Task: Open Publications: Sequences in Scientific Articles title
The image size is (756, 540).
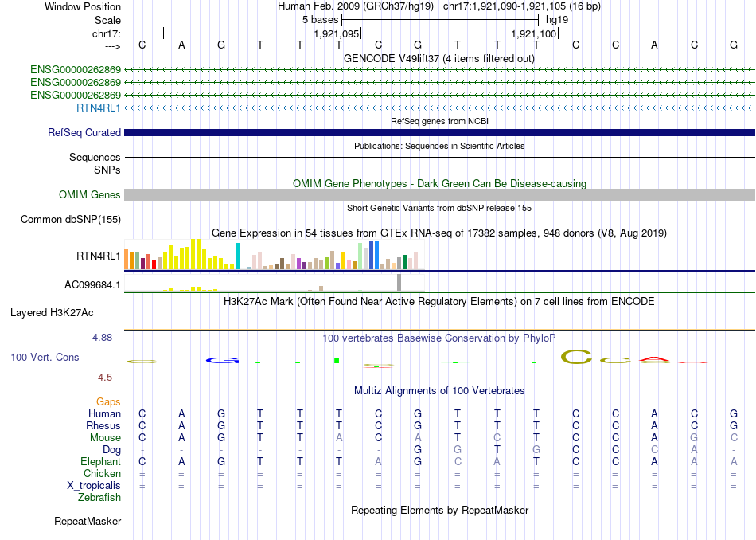Action: [439, 146]
